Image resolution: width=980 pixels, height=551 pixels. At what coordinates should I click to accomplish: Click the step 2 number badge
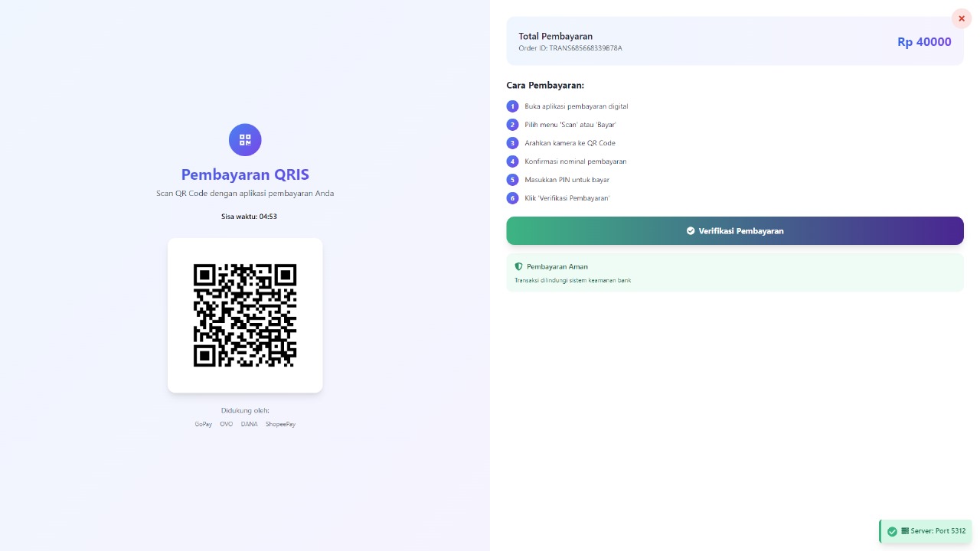513,125
